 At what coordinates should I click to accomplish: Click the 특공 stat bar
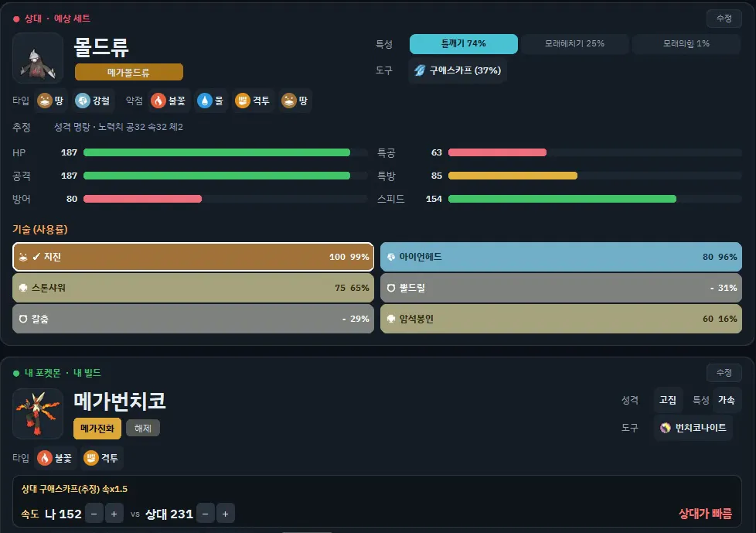pyautogui.click(x=594, y=152)
